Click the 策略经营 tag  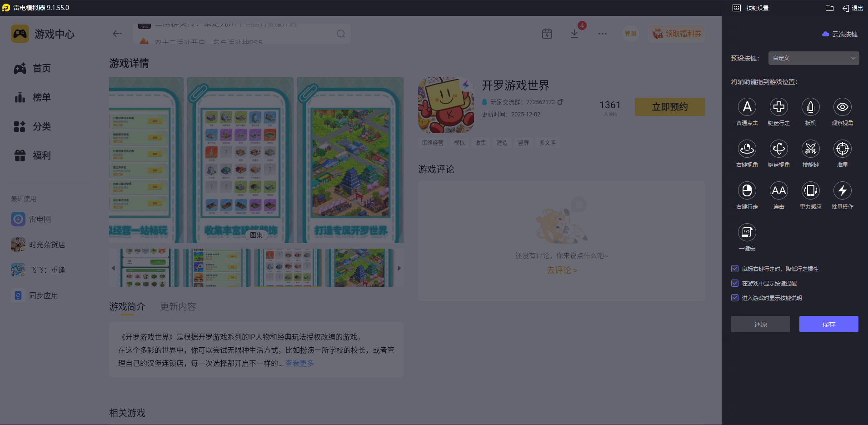pyautogui.click(x=432, y=143)
